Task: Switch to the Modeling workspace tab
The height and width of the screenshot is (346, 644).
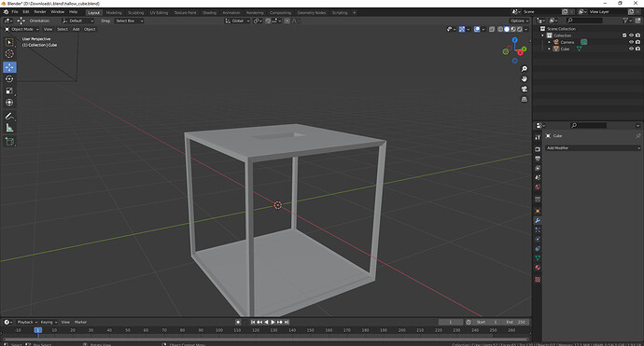Action: [x=114, y=13]
